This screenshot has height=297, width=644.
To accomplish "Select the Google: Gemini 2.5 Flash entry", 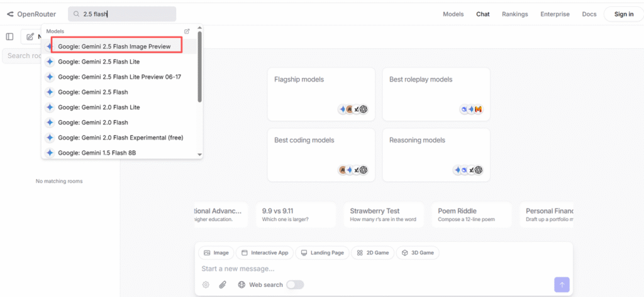I will 119,92.
